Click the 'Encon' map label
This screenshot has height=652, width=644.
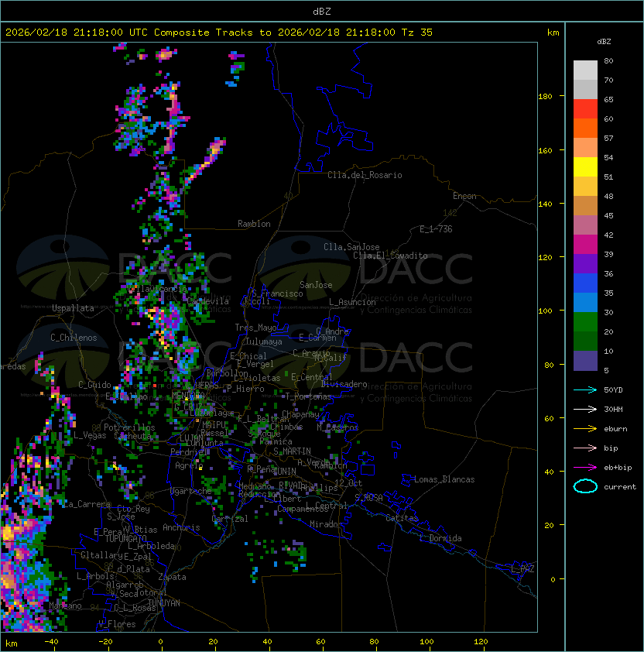pos(464,196)
